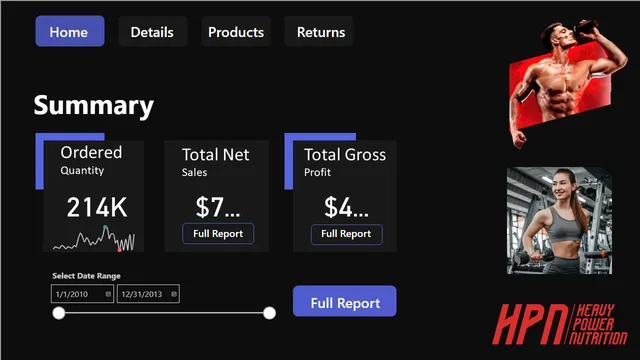
Task: Click the bodybuilder drinking image
Action: click(x=567, y=84)
